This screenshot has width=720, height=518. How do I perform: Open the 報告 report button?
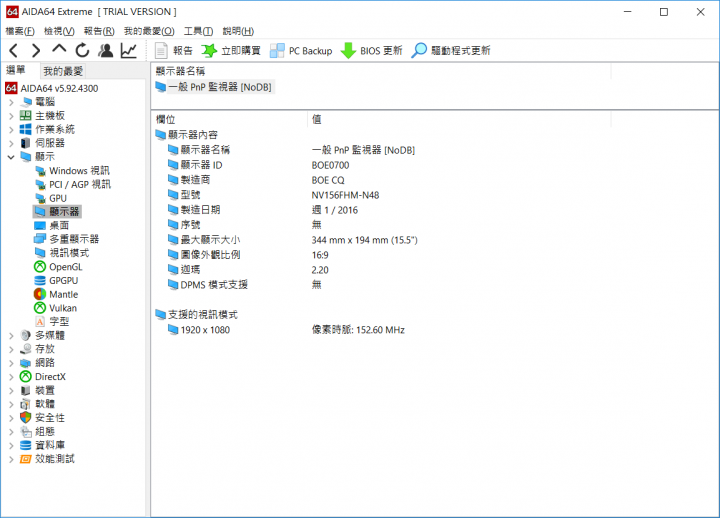point(174,51)
